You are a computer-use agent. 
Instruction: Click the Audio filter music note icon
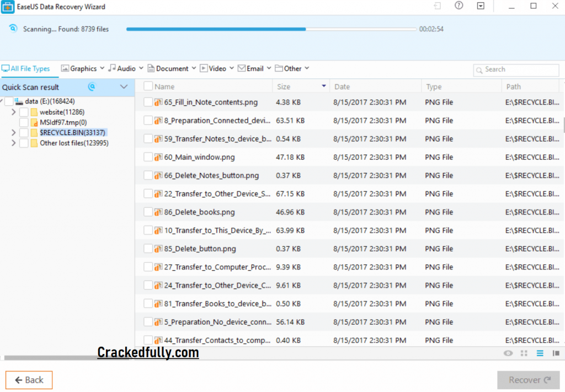click(112, 68)
